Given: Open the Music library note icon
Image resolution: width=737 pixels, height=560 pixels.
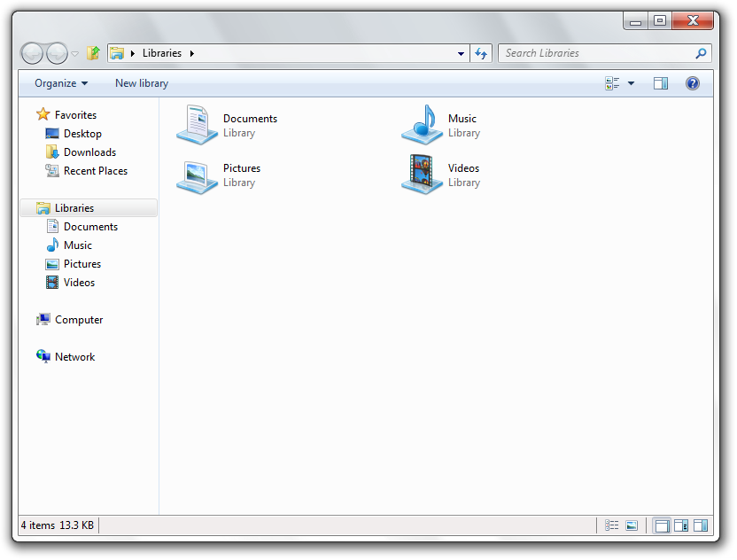Looking at the screenshot, I should (422, 124).
